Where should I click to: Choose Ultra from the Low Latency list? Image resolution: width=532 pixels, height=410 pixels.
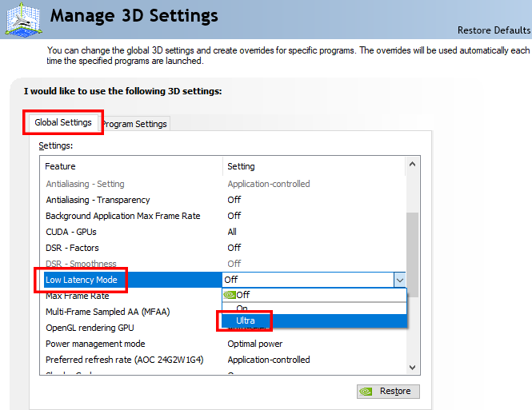pos(245,320)
